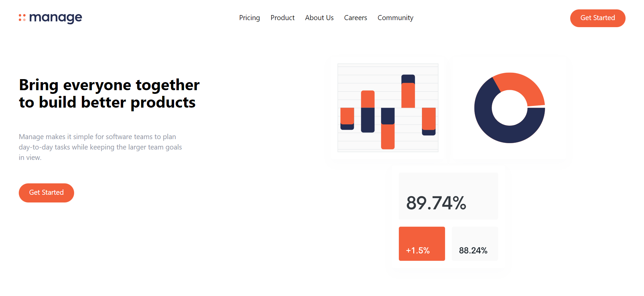Click the manage brand wordmark
This screenshot has width=644, height=296.
point(56,18)
